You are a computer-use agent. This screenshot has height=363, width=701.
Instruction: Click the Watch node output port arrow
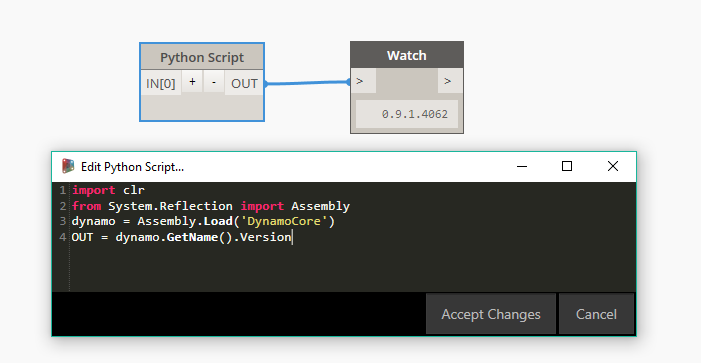coord(450,81)
